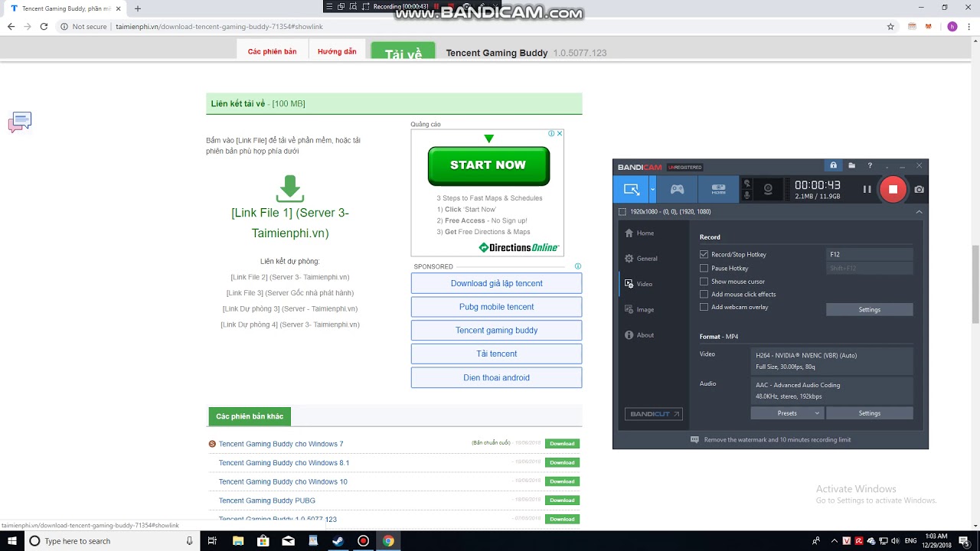Bookmark page with star icon
The height and width of the screenshot is (551, 980).
(x=890, y=26)
